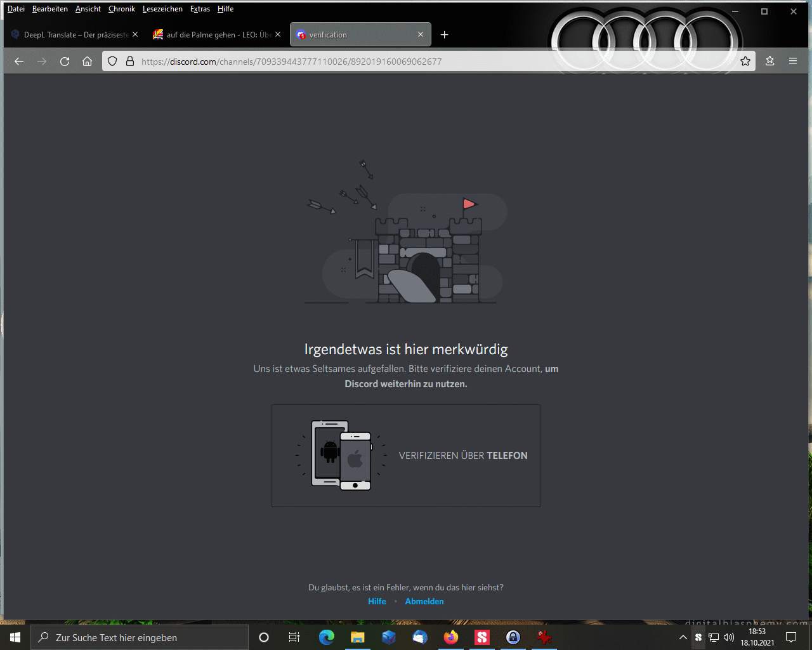Open network settings tray icon

(x=714, y=637)
